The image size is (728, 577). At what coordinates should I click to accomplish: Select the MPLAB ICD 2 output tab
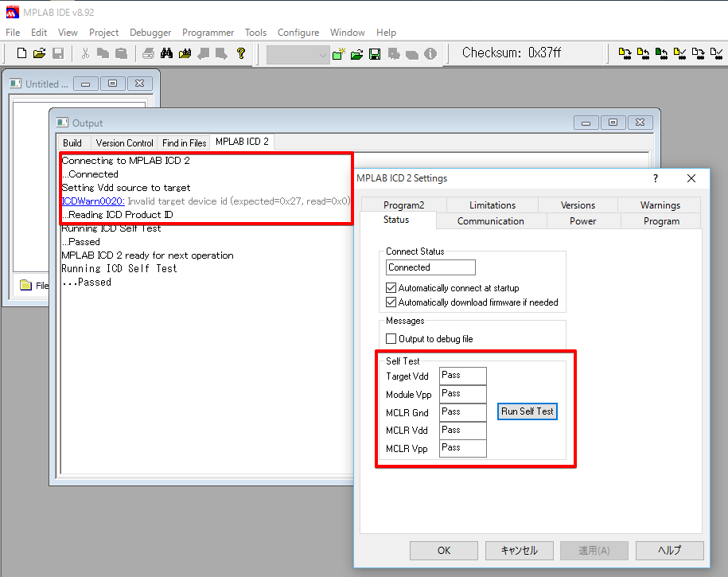(x=242, y=142)
